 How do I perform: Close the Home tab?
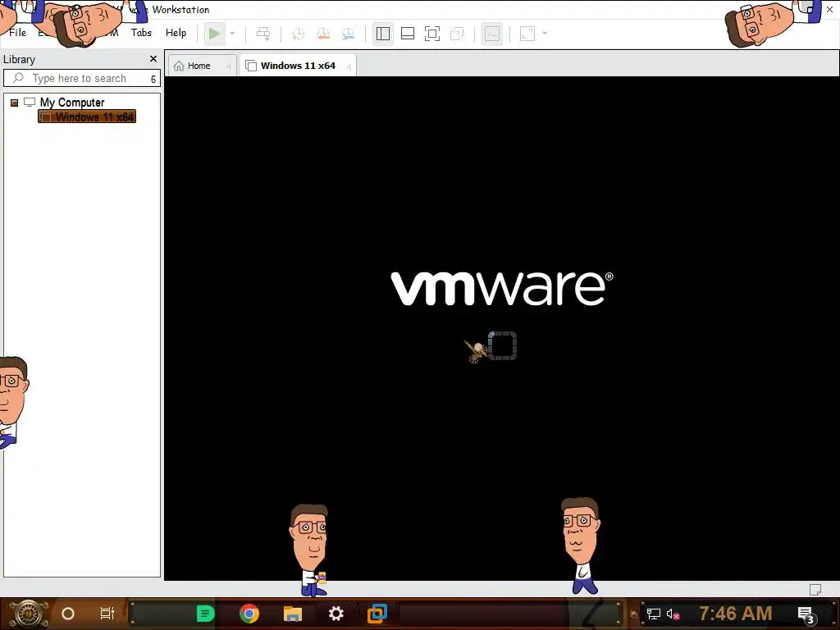(x=229, y=66)
